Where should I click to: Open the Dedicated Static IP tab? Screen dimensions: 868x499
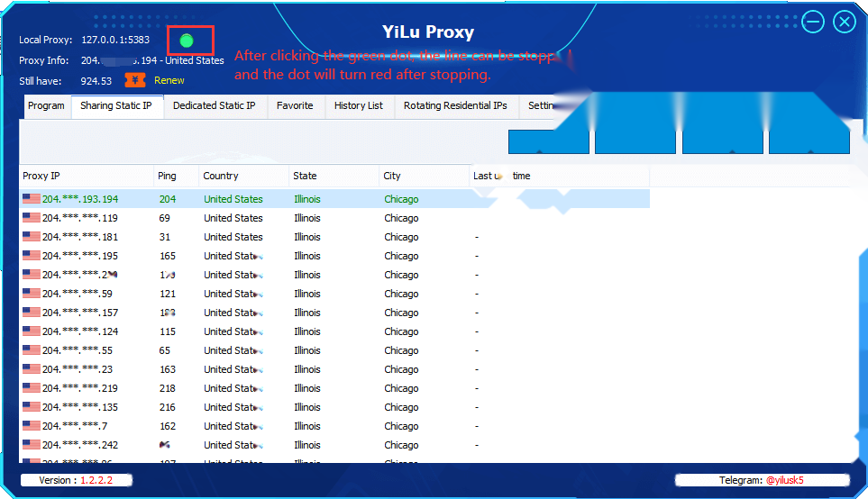(x=215, y=106)
